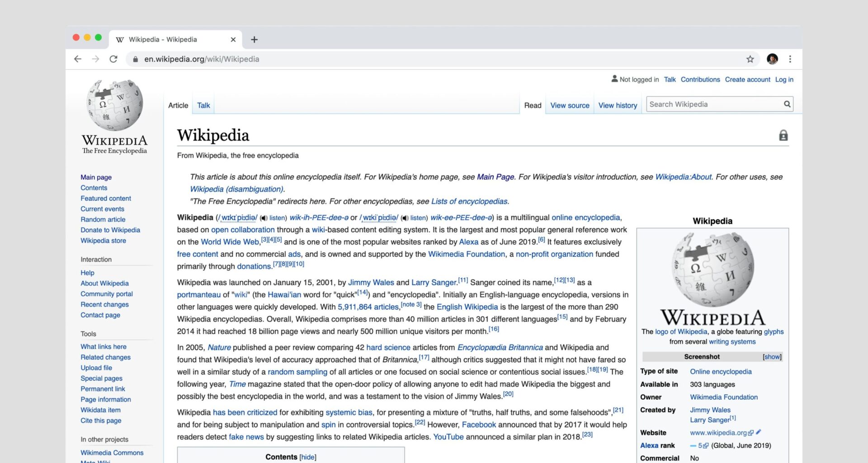Open the Create account link

coord(747,79)
